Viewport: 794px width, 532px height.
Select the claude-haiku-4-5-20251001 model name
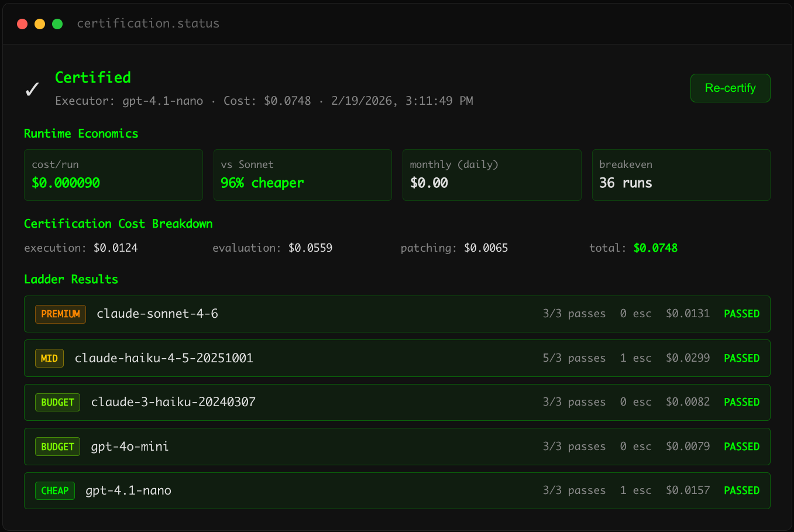point(164,358)
